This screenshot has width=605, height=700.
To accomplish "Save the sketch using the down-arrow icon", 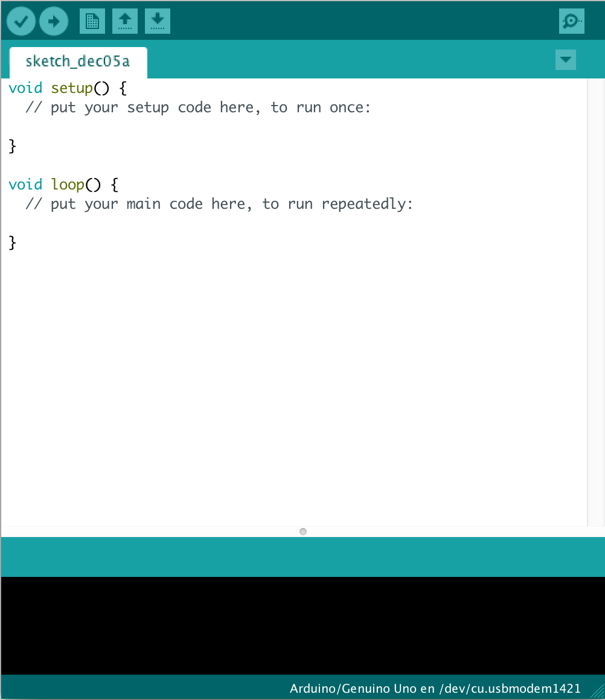I will 157,21.
